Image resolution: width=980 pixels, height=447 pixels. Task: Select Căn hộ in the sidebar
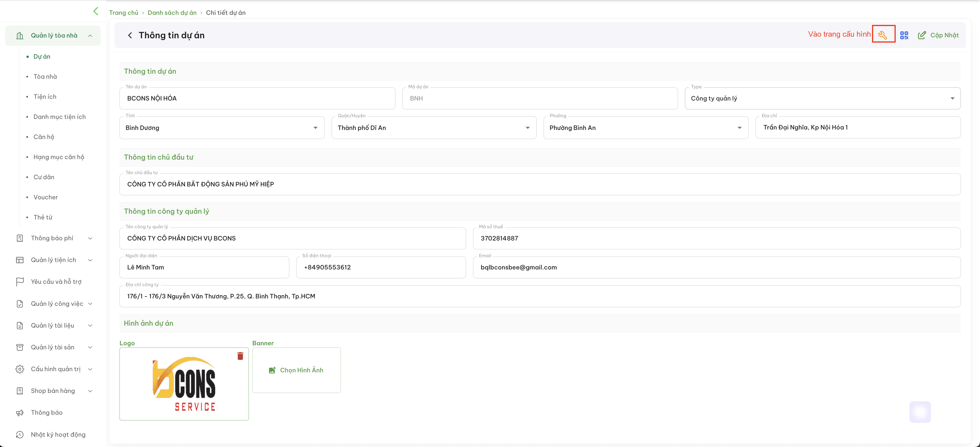(x=44, y=137)
